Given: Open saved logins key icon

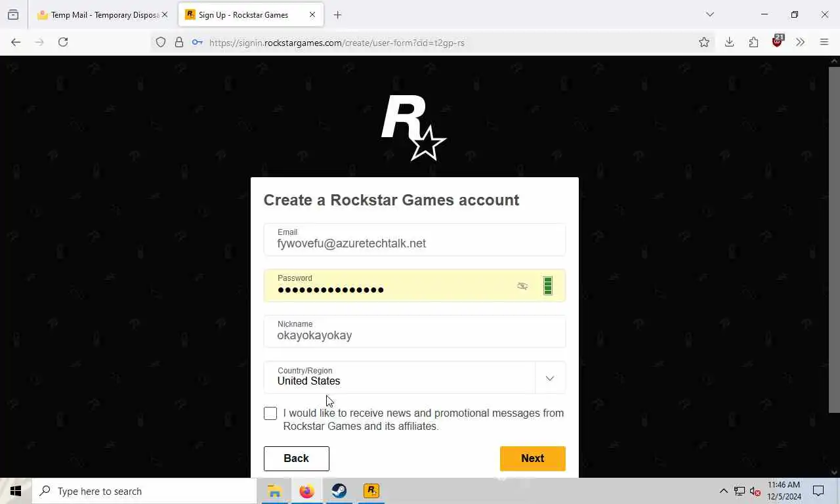Looking at the screenshot, I should pos(197,43).
